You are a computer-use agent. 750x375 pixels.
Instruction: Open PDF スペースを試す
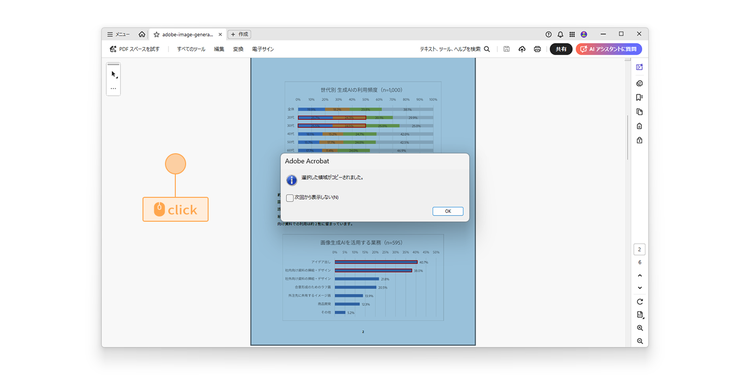134,49
